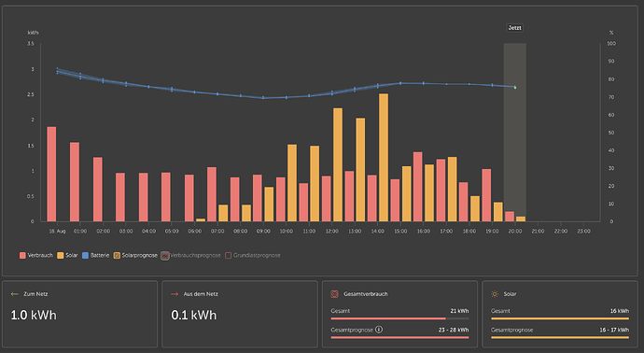The height and width of the screenshot is (353, 644).
Task: Select the red Verbrauch bar at 18. Aug
Action: (x=51, y=175)
